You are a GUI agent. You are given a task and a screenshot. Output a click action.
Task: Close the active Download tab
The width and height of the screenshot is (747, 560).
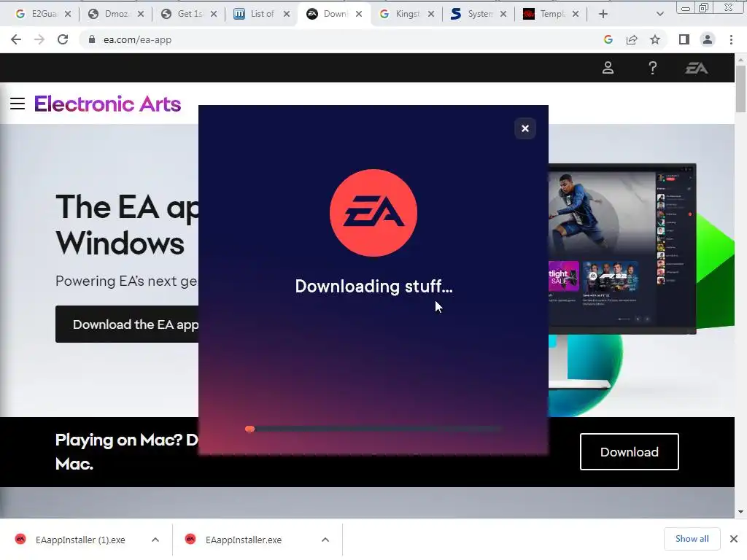[x=359, y=14]
